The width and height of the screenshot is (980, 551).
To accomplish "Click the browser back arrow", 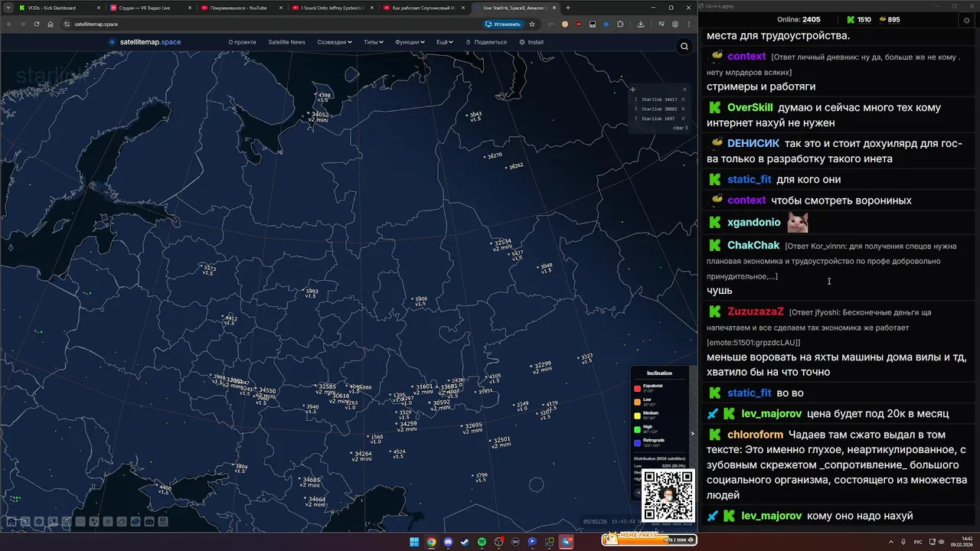I will [8, 24].
